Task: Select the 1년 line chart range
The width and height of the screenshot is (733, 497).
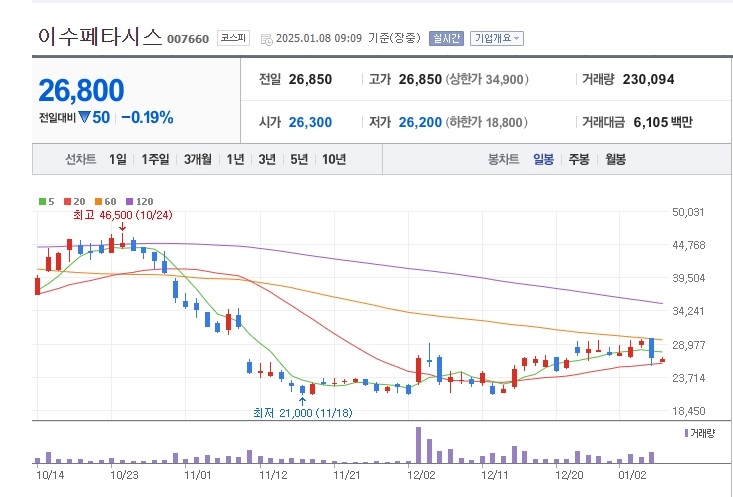Action: click(235, 159)
